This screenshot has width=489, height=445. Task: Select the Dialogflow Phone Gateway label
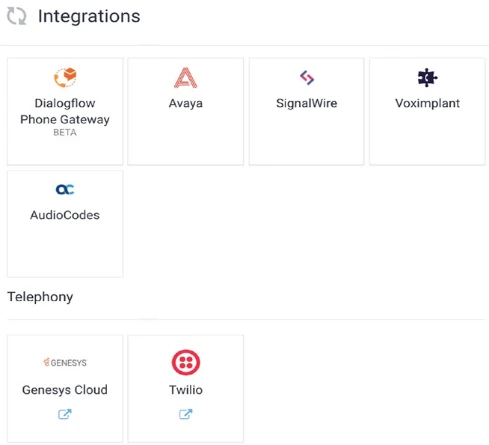pyautogui.click(x=65, y=111)
